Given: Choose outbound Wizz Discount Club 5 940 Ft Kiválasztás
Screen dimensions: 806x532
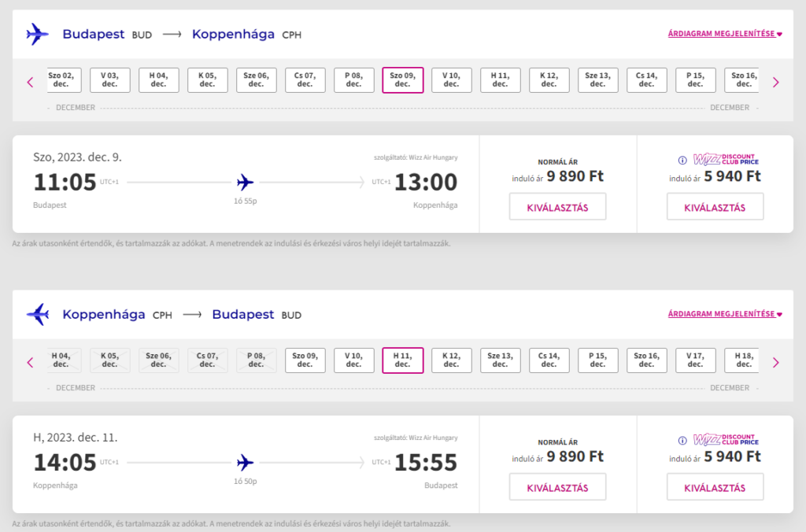Looking at the screenshot, I should [715, 207].
